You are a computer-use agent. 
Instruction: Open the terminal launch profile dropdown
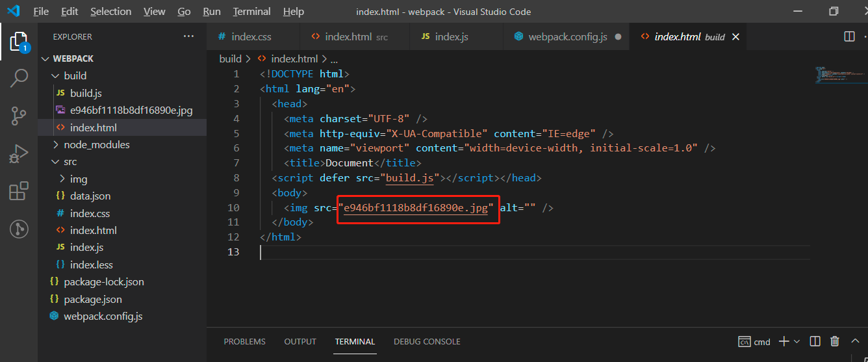[x=797, y=341]
